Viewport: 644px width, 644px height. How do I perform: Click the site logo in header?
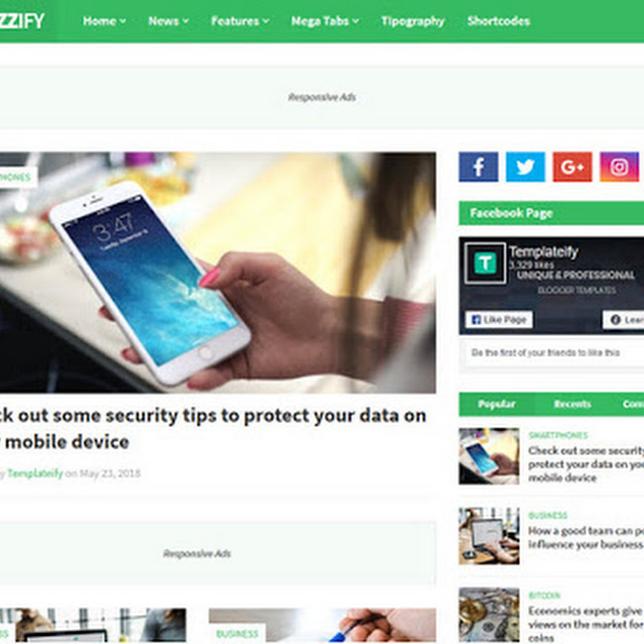click(x=22, y=21)
